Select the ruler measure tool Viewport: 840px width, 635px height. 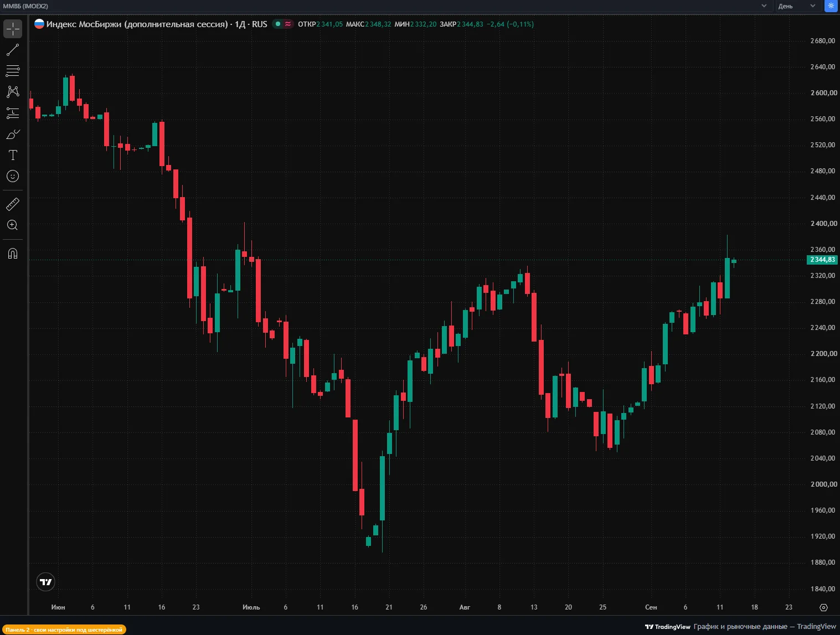click(13, 204)
